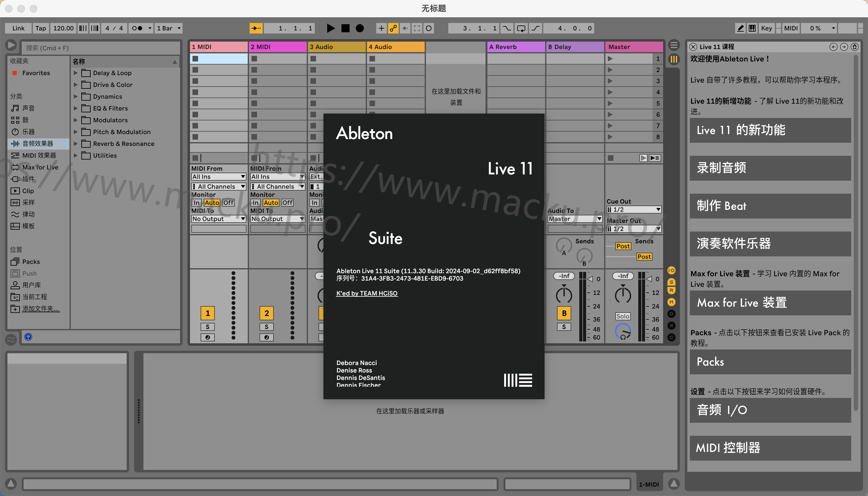Set track 1 Monitor to In
868x496 pixels.
[197, 203]
